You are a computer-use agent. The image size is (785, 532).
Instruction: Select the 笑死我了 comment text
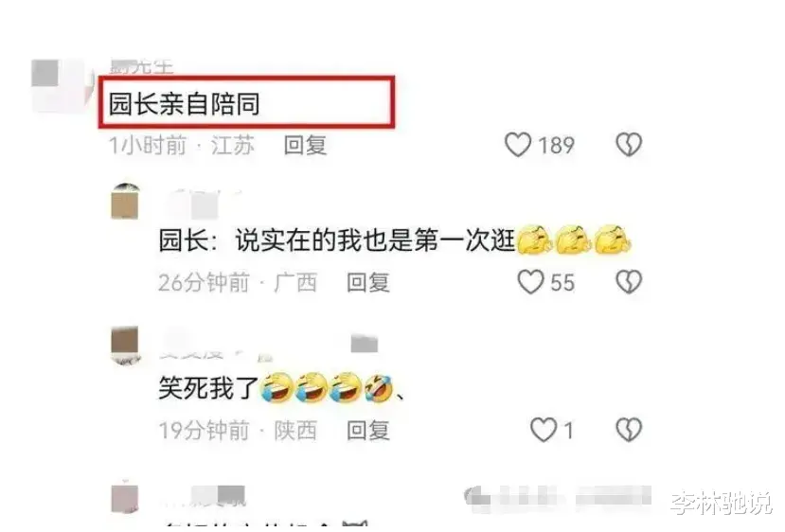pyautogui.click(x=208, y=388)
